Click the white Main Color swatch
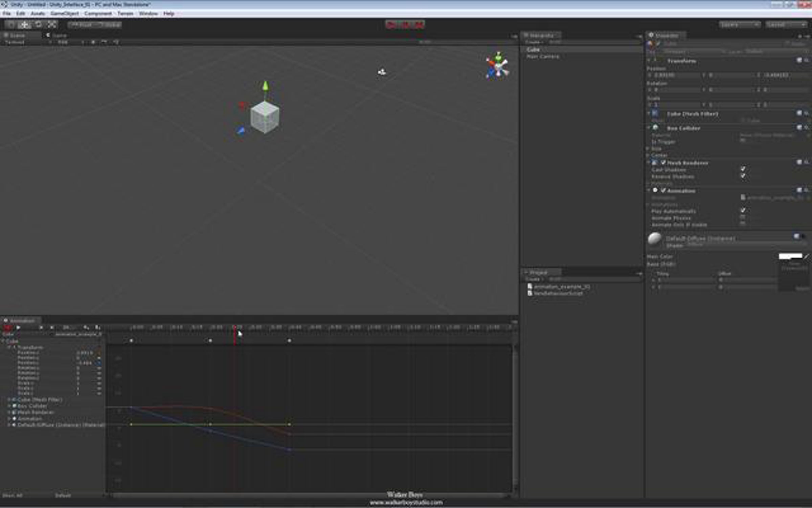 point(790,256)
